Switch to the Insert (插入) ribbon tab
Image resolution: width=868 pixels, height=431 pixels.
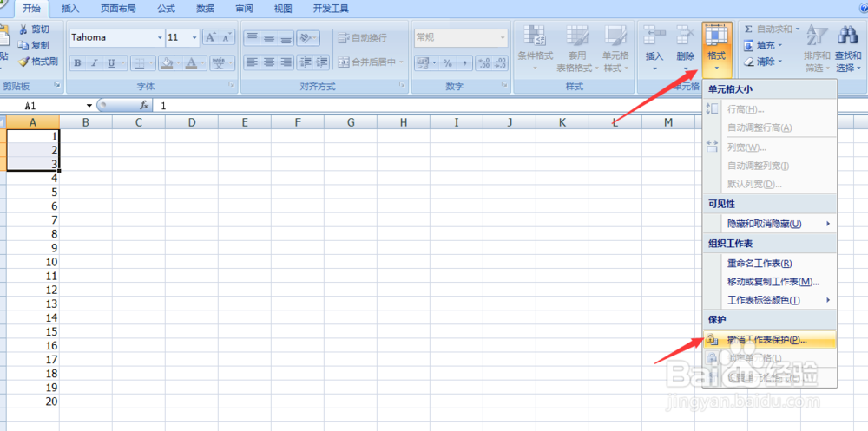(x=70, y=9)
